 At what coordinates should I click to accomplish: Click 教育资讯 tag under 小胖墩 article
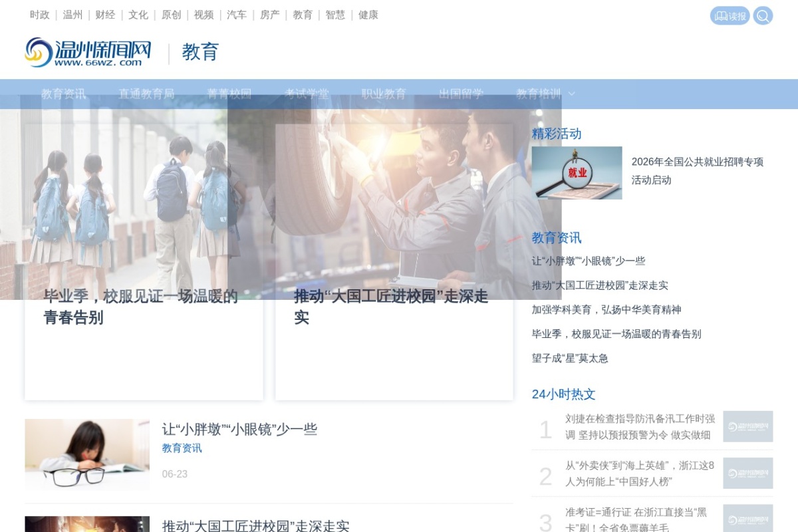click(x=182, y=448)
